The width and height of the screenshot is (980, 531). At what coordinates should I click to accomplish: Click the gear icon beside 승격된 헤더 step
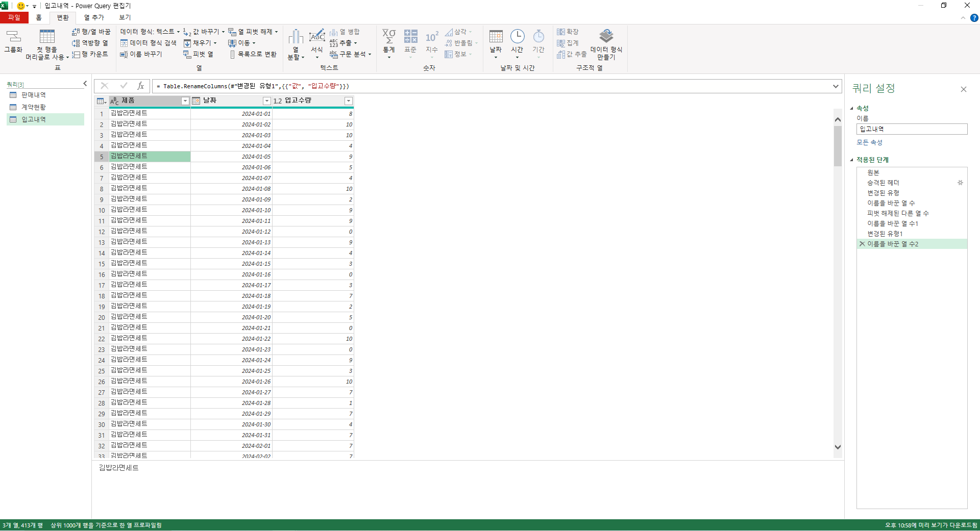(x=960, y=183)
